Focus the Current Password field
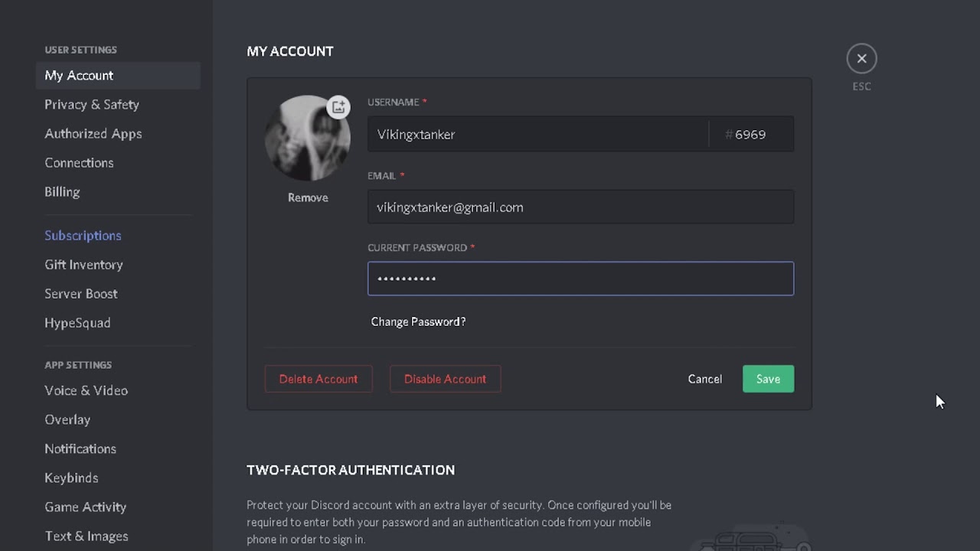Viewport: 980px width, 551px height. (x=580, y=279)
